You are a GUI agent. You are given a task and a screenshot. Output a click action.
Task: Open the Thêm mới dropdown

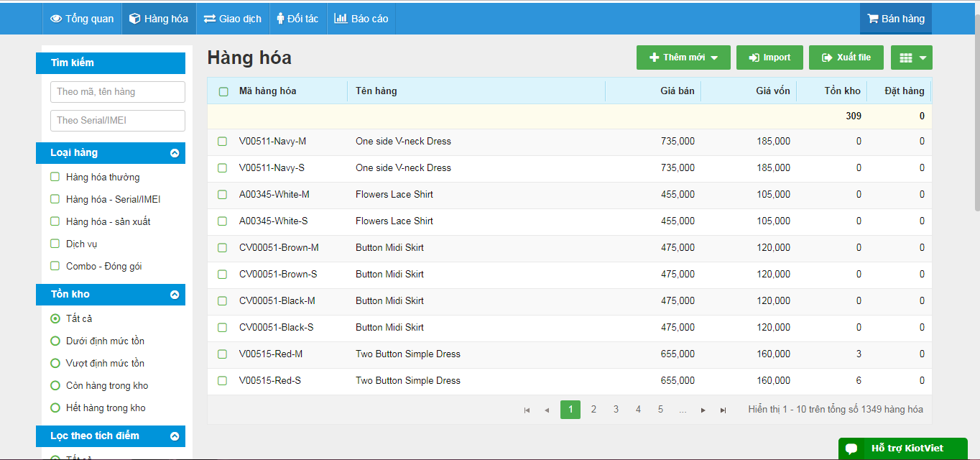click(x=683, y=57)
